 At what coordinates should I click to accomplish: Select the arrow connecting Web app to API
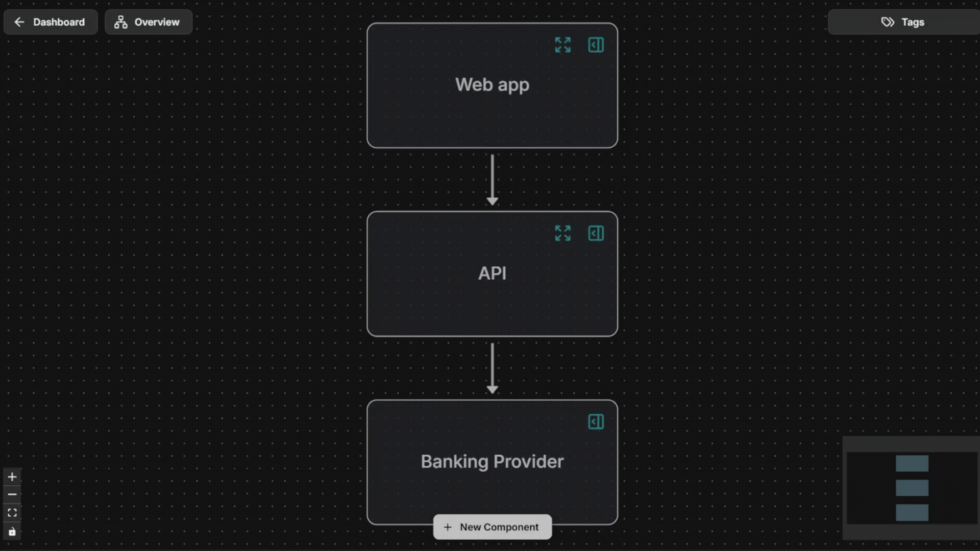[492, 179]
